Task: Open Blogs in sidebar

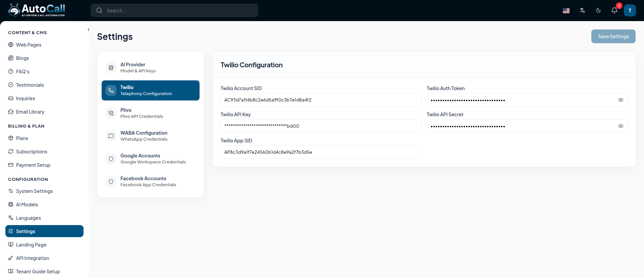Action: pos(44,58)
